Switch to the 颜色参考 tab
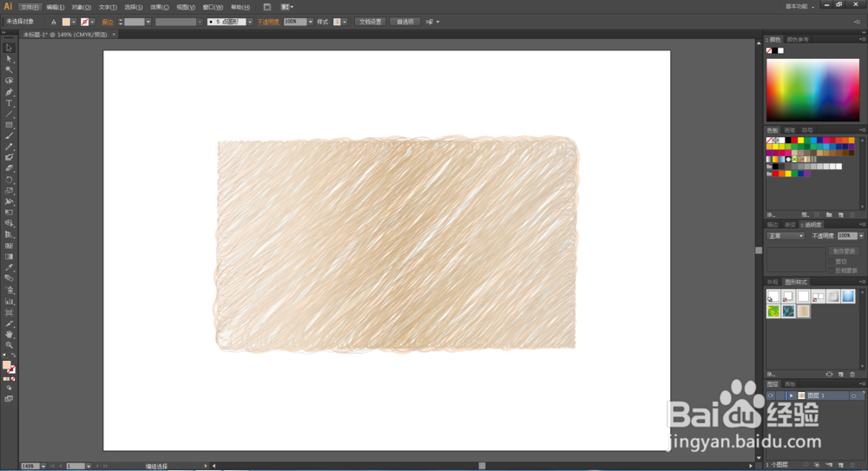 click(x=798, y=40)
